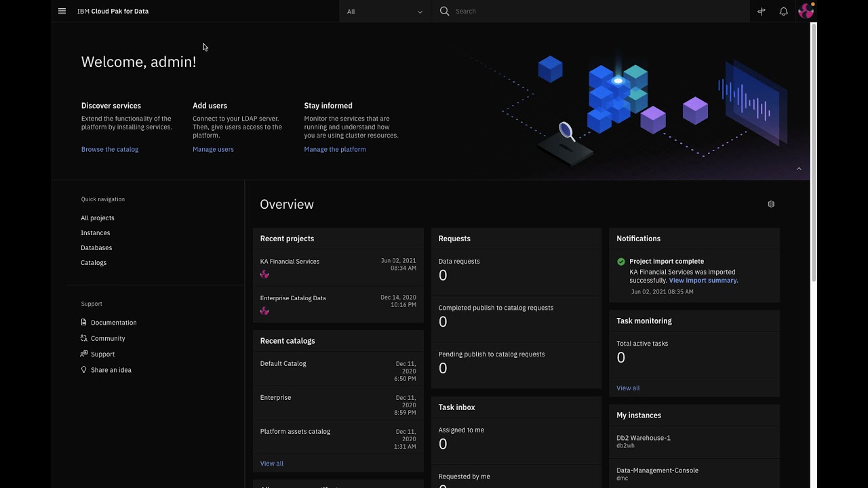Click the Requested by me label
868x488 pixels.
(x=464, y=476)
